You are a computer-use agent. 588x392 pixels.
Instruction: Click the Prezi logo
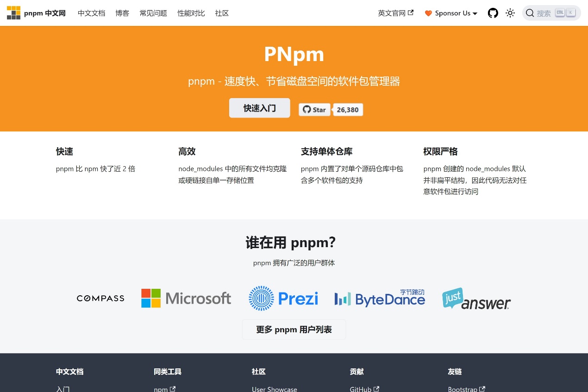point(283,299)
